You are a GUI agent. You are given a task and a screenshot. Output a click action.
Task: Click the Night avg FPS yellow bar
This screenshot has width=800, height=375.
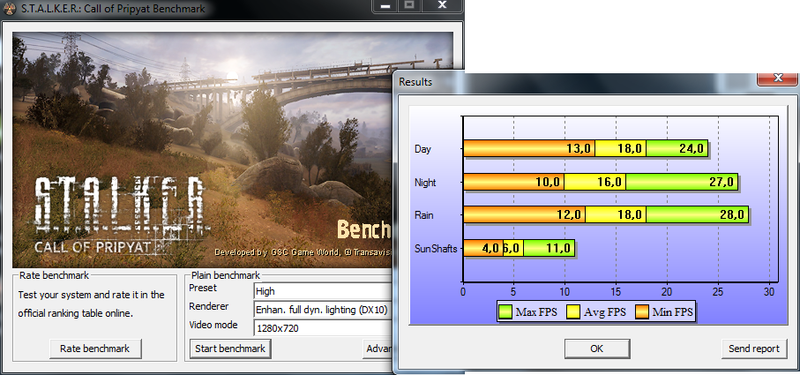coord(595,182)
